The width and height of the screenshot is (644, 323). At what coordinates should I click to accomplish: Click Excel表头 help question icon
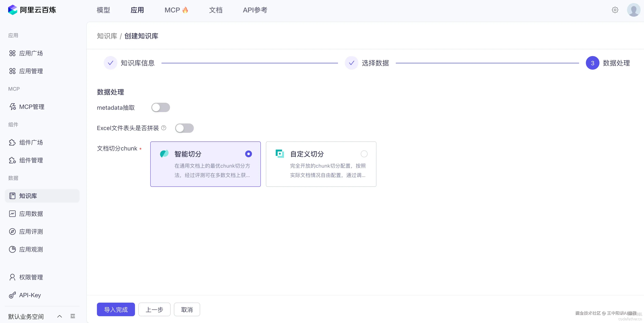(x=164, y=128)
